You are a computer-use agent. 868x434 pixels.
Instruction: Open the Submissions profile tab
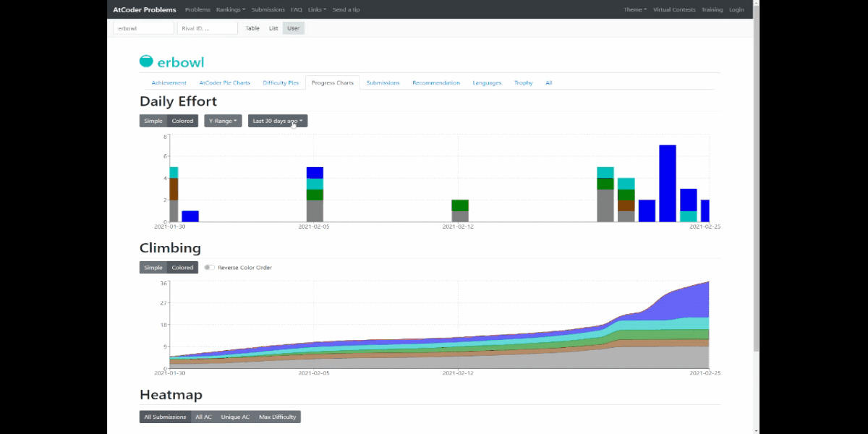(x=383, y=83)
